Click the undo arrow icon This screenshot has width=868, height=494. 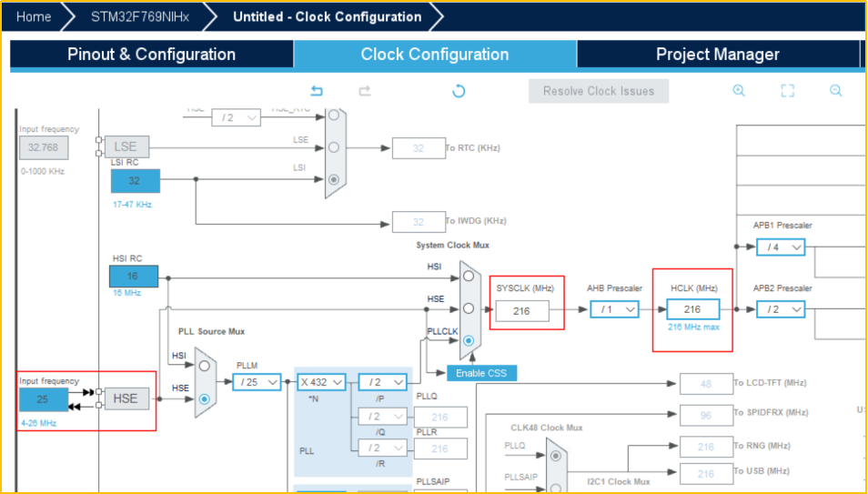pos(317,91)
